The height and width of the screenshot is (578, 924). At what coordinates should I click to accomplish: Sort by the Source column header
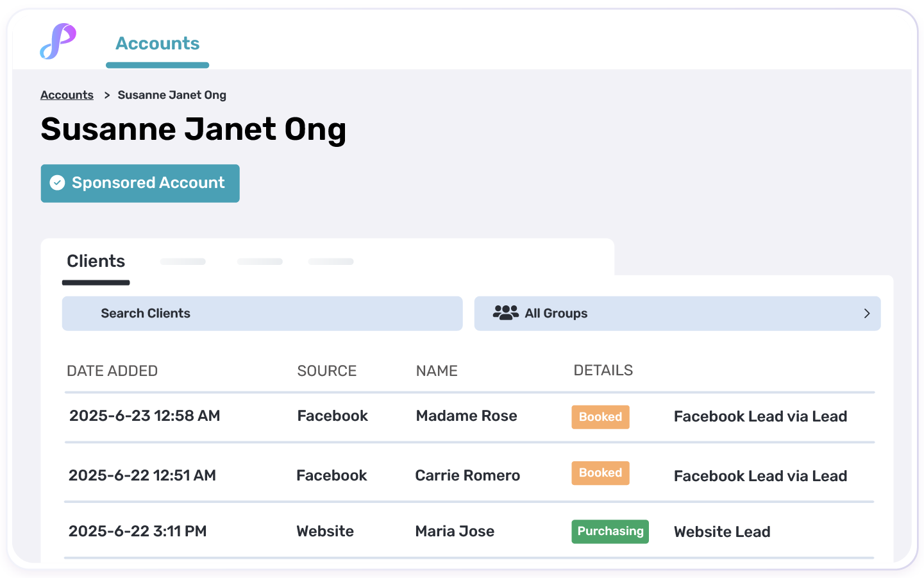(326, 371)
